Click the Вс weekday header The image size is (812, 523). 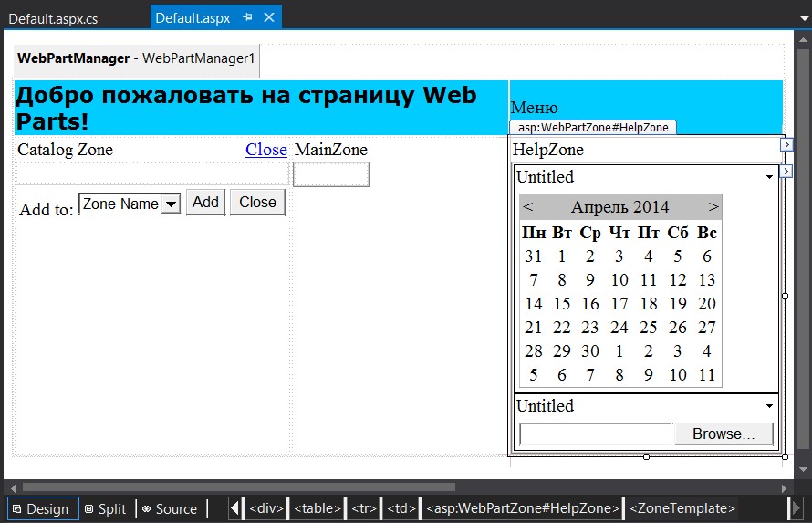pyautogui.click(x=707, y=233)
